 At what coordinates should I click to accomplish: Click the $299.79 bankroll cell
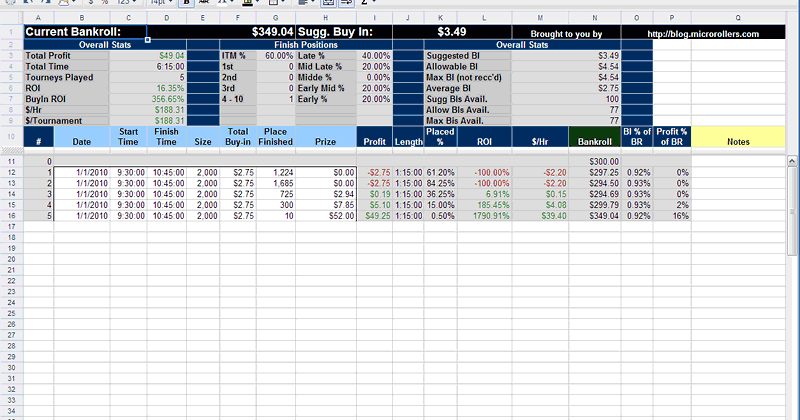click(x=594, y=205)
